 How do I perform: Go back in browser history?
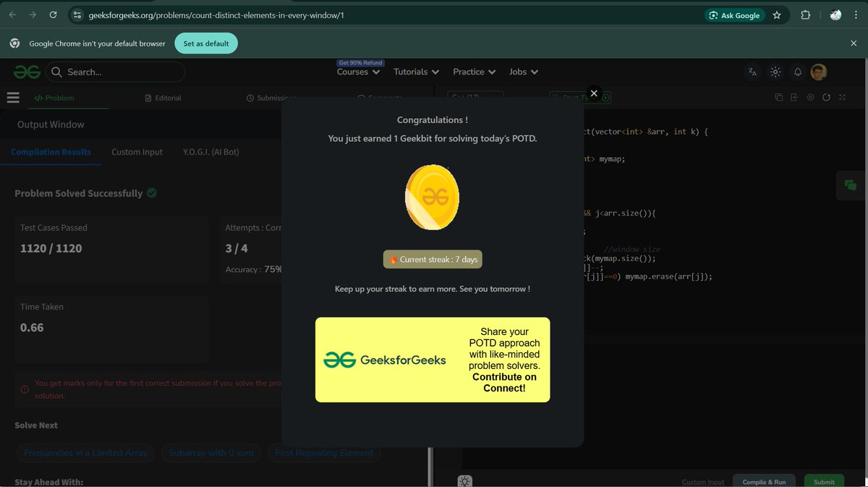(12, 14)
